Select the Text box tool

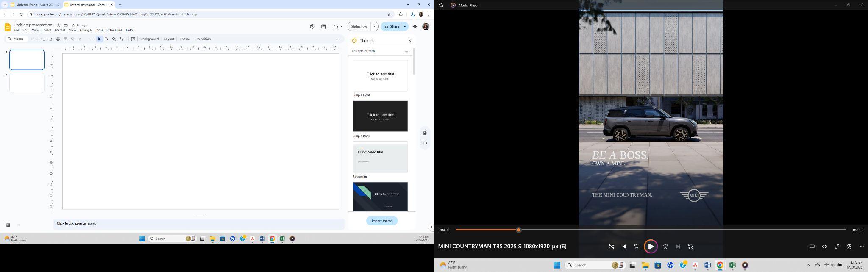tap(106, 39)
